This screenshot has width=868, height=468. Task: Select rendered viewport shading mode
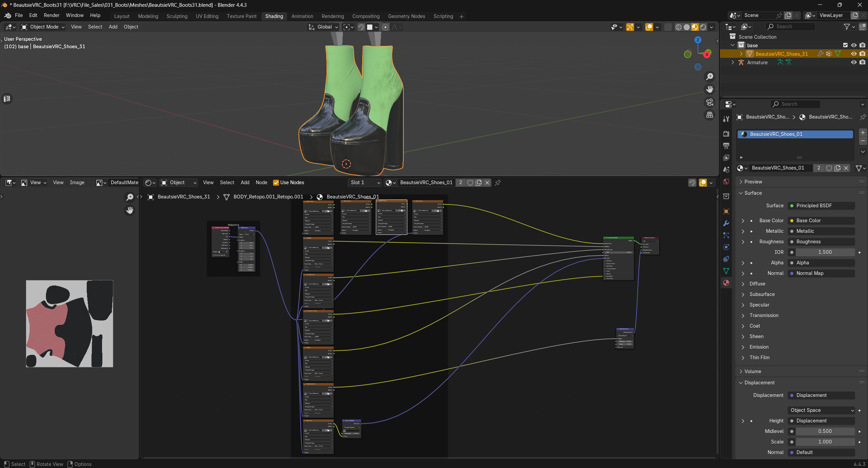[703, 27]
